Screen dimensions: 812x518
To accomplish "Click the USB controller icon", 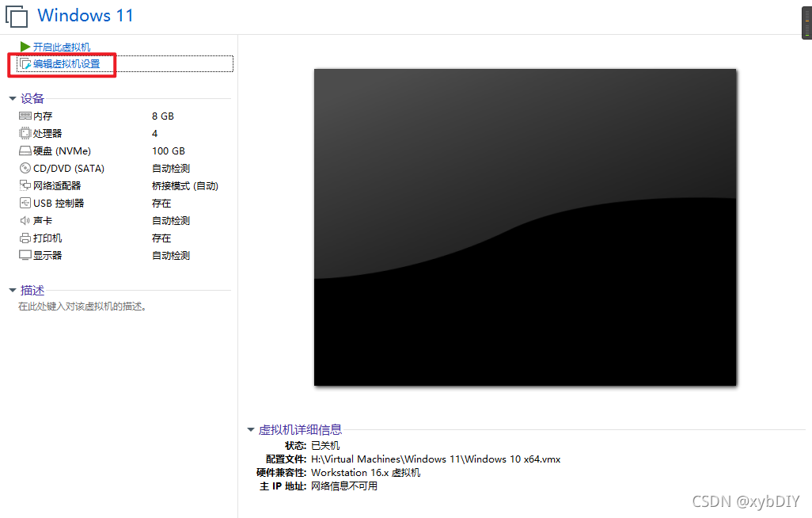I will pos(25,203).
